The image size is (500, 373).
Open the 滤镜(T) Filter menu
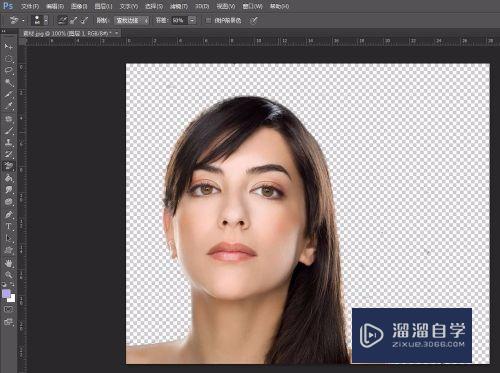pyautogui.click(x=179, y=6)
